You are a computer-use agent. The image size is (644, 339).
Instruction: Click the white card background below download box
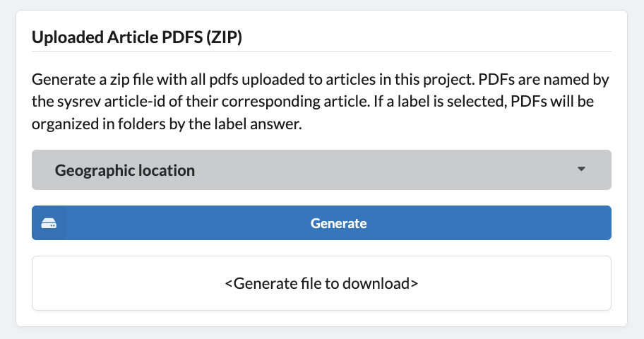tap(321, 319)
